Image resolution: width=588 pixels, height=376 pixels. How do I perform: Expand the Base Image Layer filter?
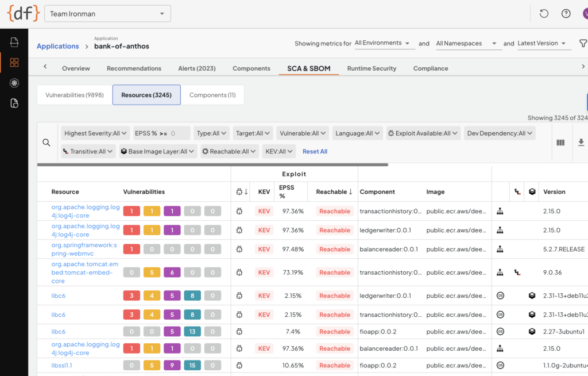pyautogui.click(x=158, y=151)
